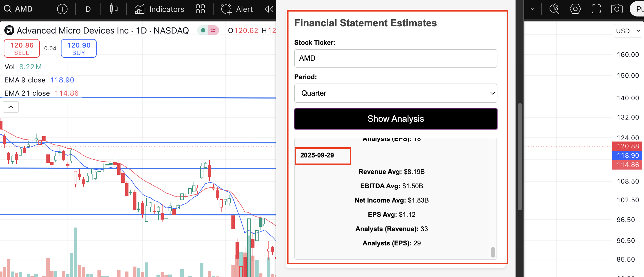
Task: Change the D chart interval
Action: [88, 9]
